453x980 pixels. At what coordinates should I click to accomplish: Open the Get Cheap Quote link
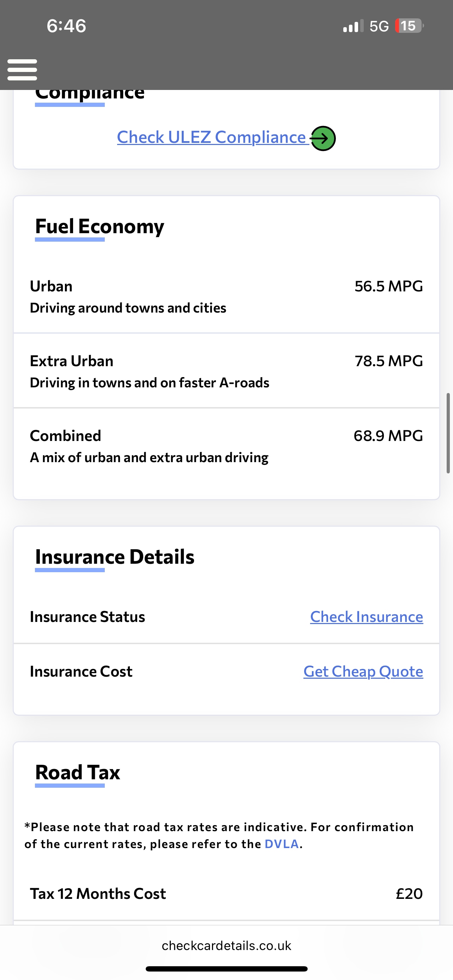point(363,671)
